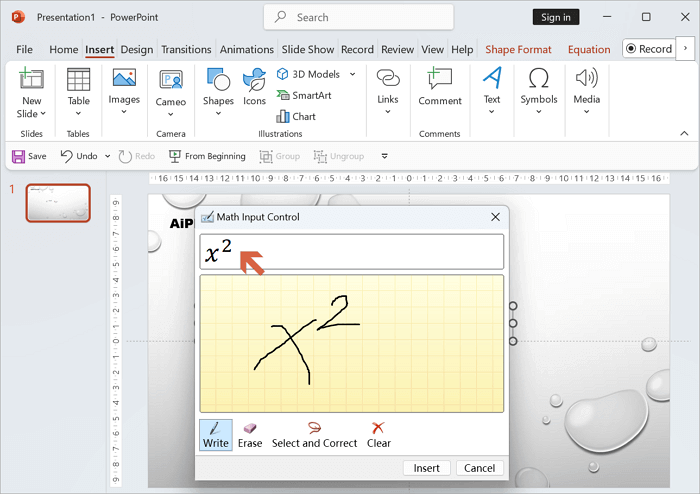Image resolution: width=700 pixels, height=494 pixels.
Task: Open the Equation tab
Action: (589, 50)
